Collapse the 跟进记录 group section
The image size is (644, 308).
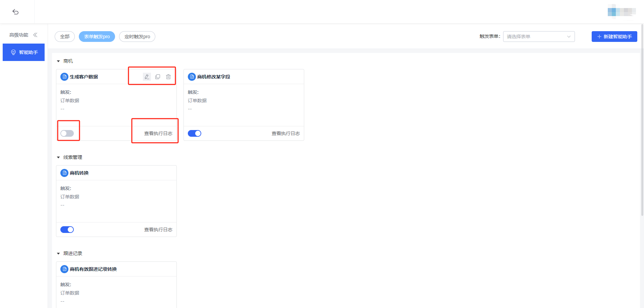coord(58,254)
